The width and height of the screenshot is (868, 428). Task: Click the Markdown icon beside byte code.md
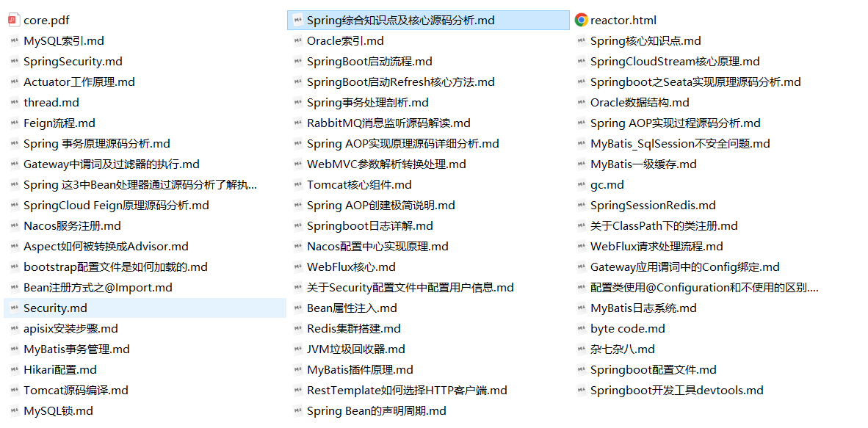[580, 328]
